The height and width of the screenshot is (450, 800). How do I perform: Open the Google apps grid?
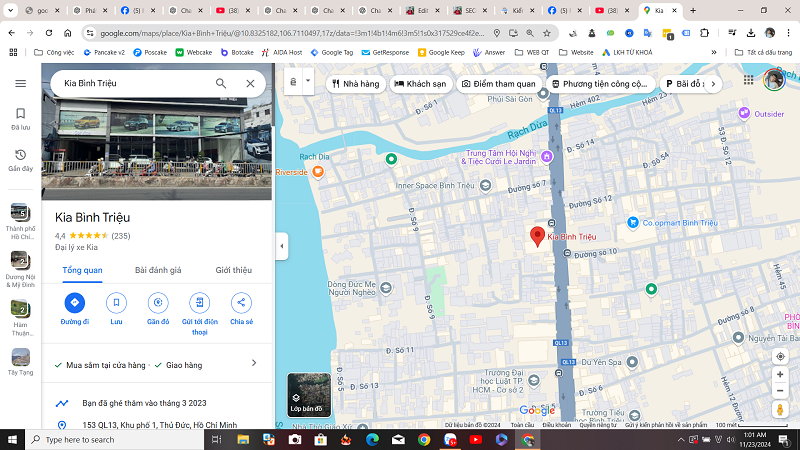tap(748, 80)
